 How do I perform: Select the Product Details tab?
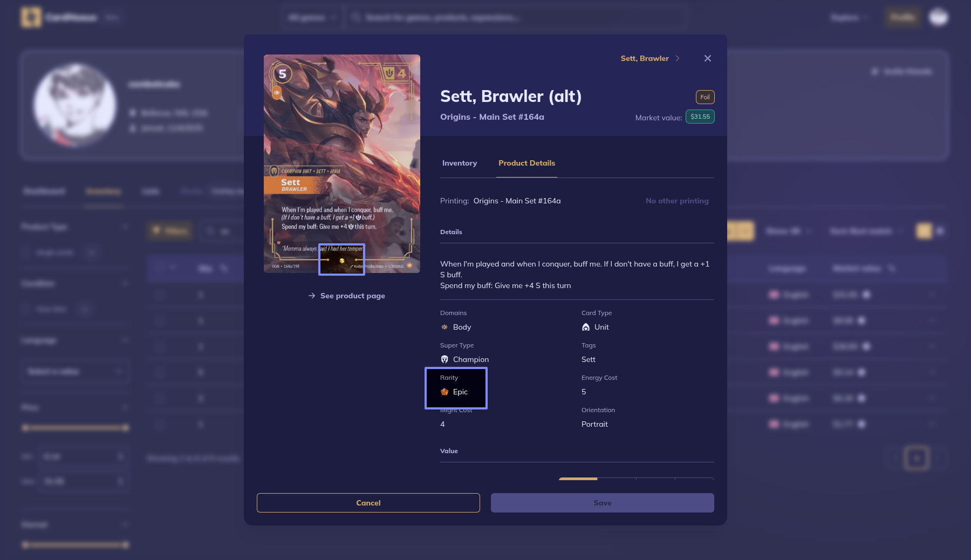pos(526,163)
